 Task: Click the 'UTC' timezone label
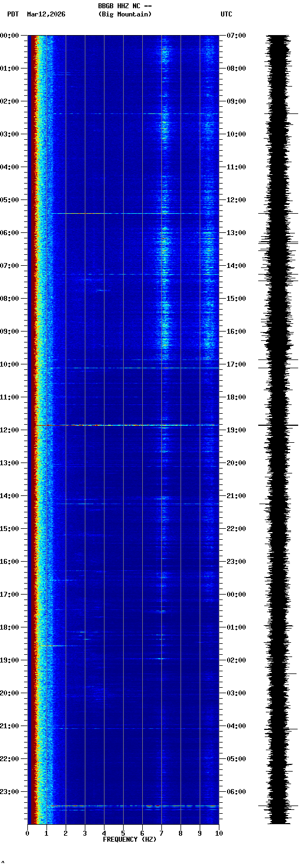[226, 14]
